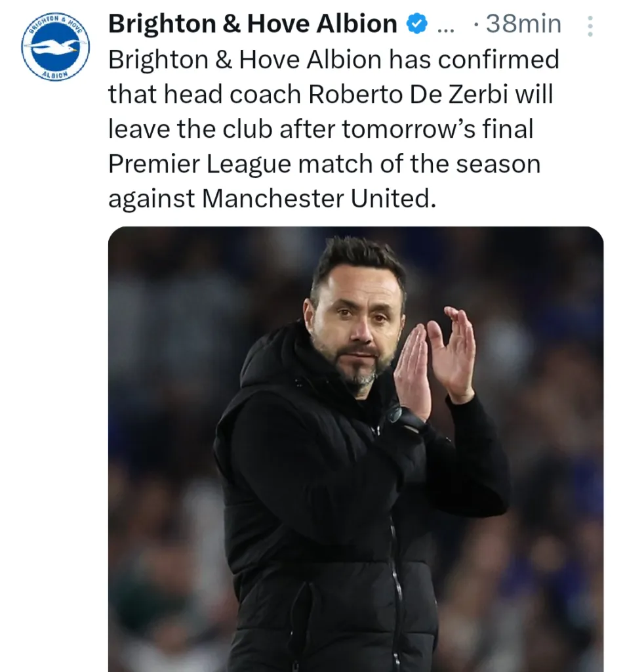Image resolution: width=625 pixels, height=672 pixels.
Task: Click "Premier League" in the tweet text
Action: pyautogui.click(x=199, y=163)
